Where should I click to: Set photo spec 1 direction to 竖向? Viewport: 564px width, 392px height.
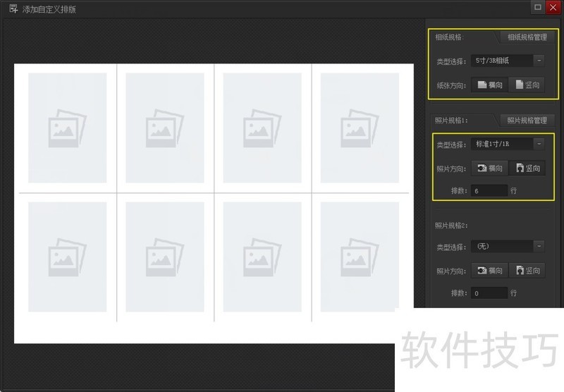click(527, 169)
